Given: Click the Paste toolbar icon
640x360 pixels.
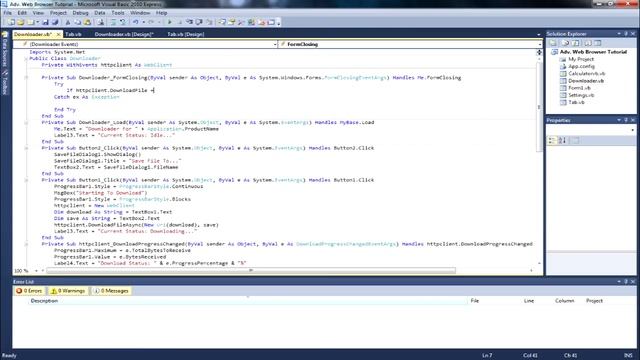Looking at the screenshot, I should tap(87, 22).
